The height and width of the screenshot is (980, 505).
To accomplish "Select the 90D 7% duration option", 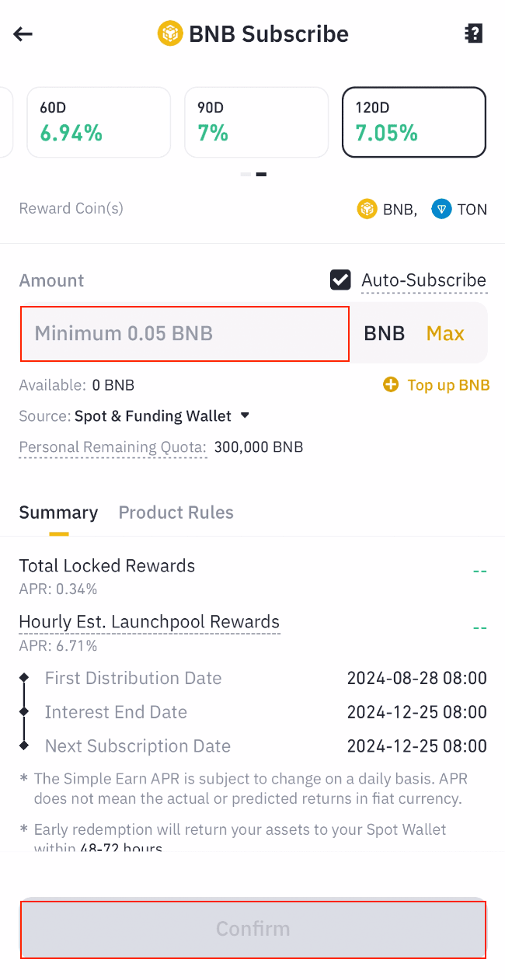I will pos(256,122).
